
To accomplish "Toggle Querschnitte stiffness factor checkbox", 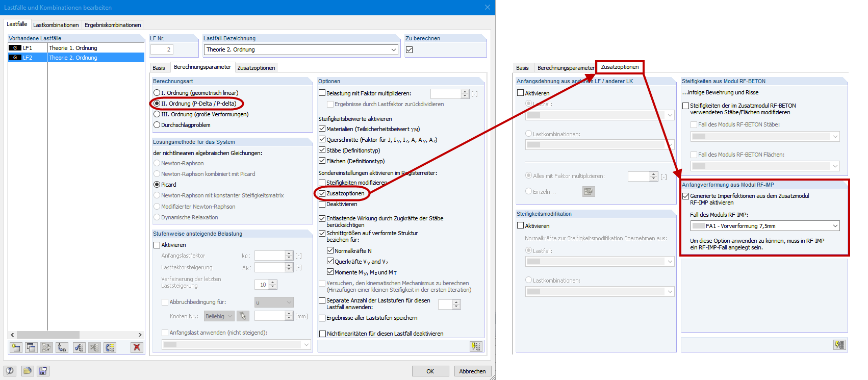I will [x=322, y=140].
